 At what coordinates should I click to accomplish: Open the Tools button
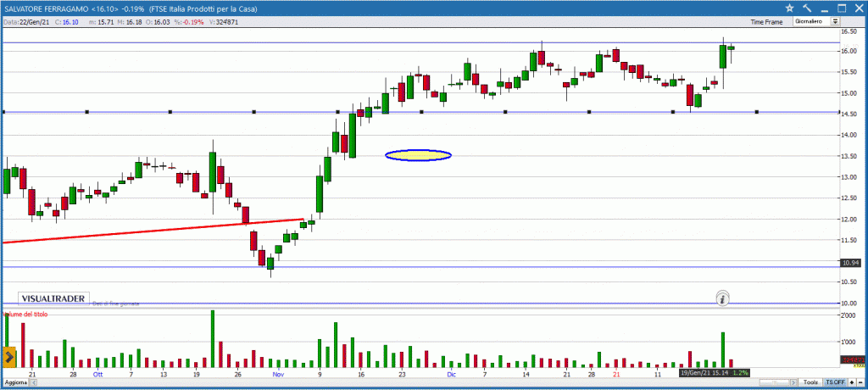810,383
